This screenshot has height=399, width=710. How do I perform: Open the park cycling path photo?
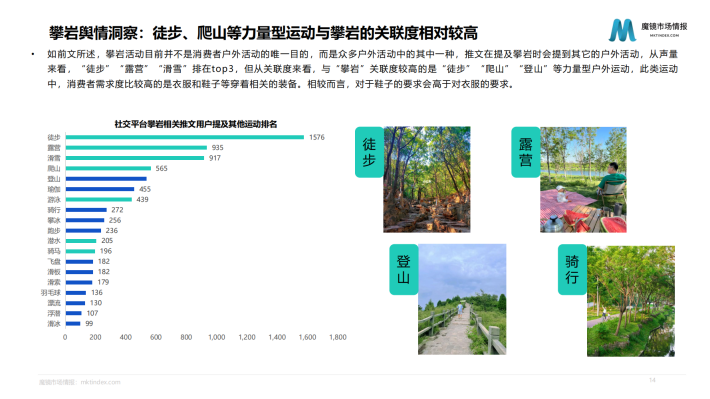[631, 301]
